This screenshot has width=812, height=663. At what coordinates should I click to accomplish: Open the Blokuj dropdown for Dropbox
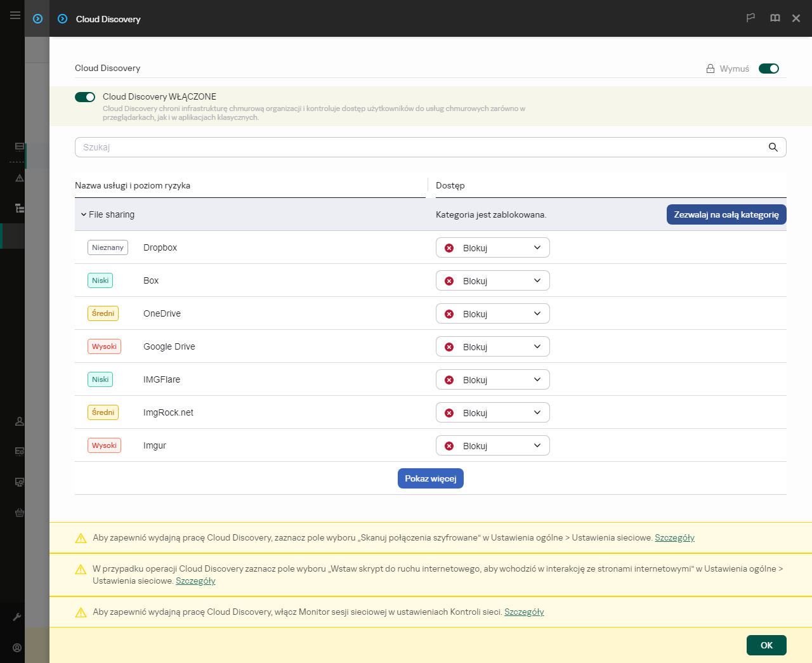tap(492, 247)
